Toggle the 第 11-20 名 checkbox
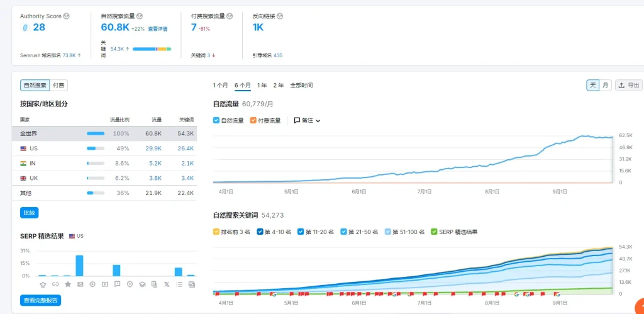 [300, 232]
